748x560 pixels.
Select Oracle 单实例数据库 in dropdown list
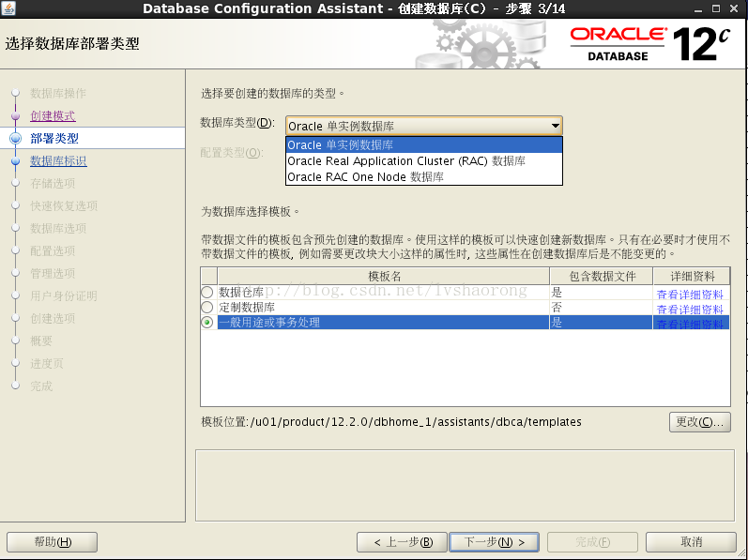[424, 144]
